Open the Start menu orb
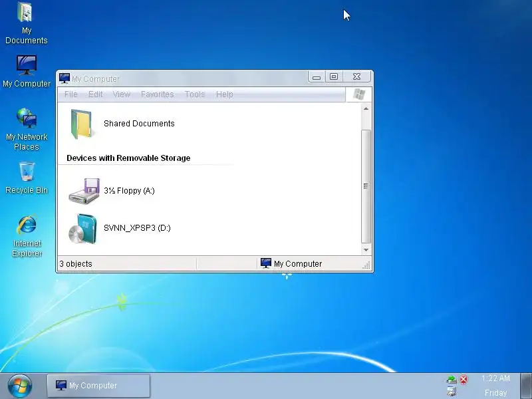 (20, 386)
